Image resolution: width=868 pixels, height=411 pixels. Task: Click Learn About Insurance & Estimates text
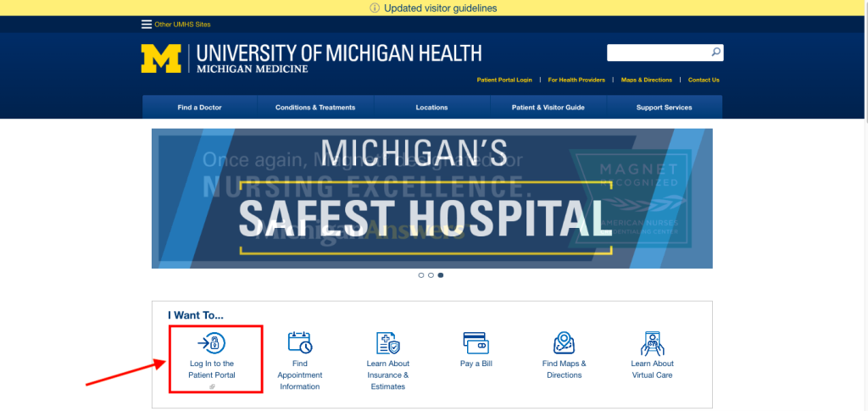pyautogui.click(x=388, y=375)
